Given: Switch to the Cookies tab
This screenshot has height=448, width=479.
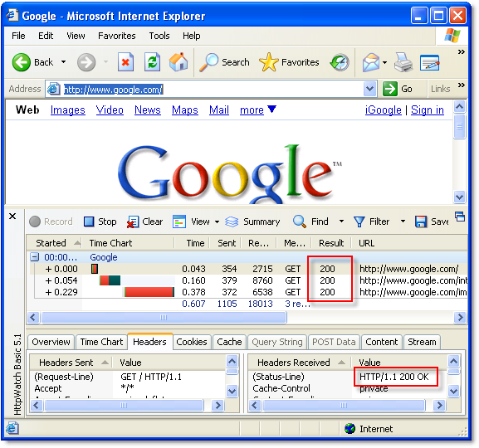Looking at the screenshot, I should point(192,342).
